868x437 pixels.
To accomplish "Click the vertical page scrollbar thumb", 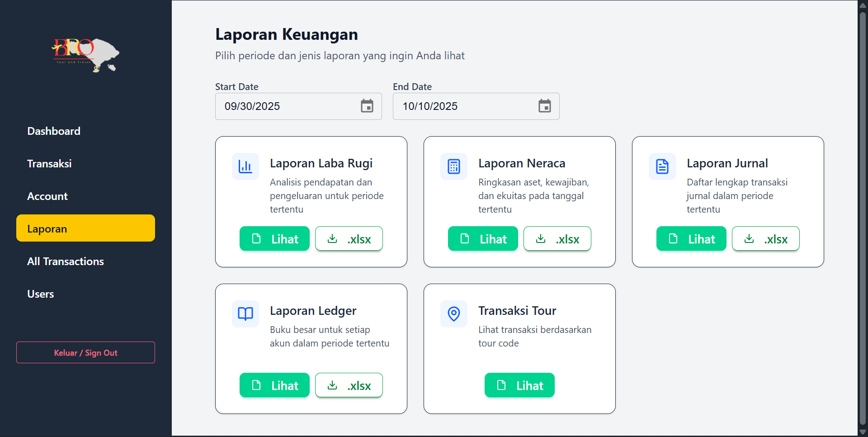I will tap(863, 218).
